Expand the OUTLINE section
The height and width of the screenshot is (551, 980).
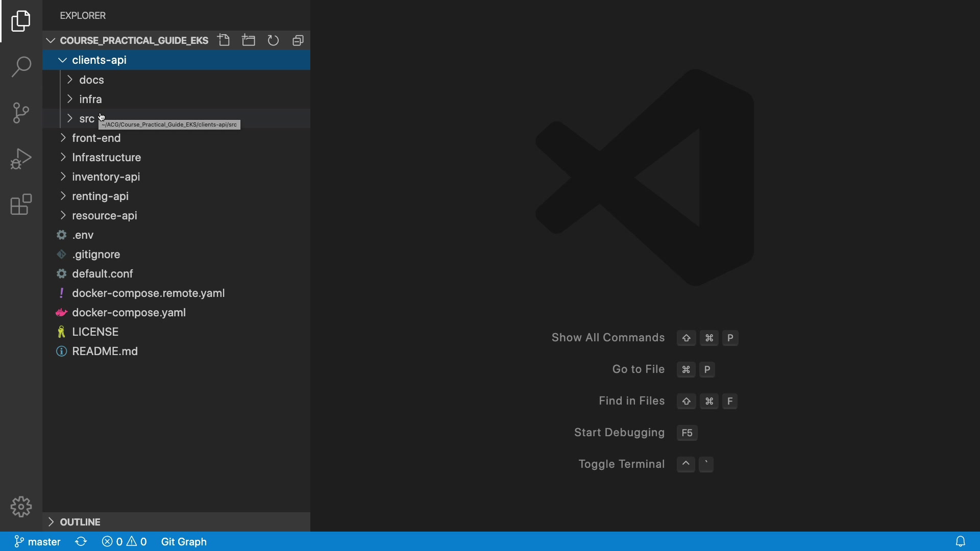(x=80, y=522)
